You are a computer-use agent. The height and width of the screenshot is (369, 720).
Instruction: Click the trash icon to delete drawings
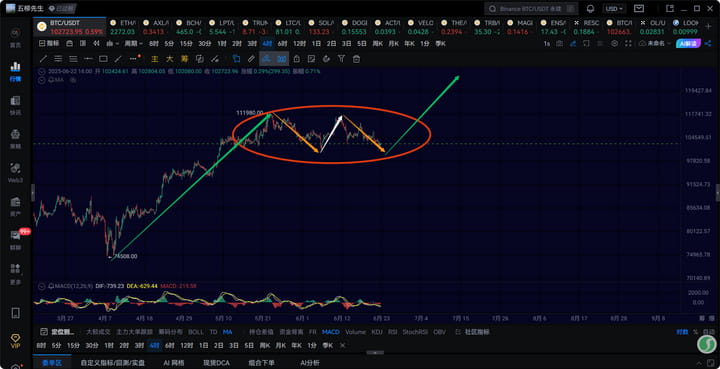[356, 59]
